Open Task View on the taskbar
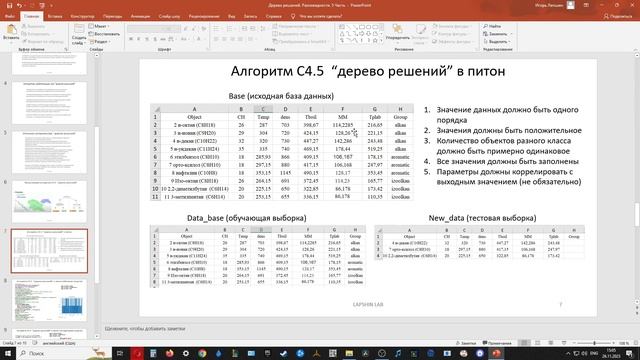 click(120, 353)
